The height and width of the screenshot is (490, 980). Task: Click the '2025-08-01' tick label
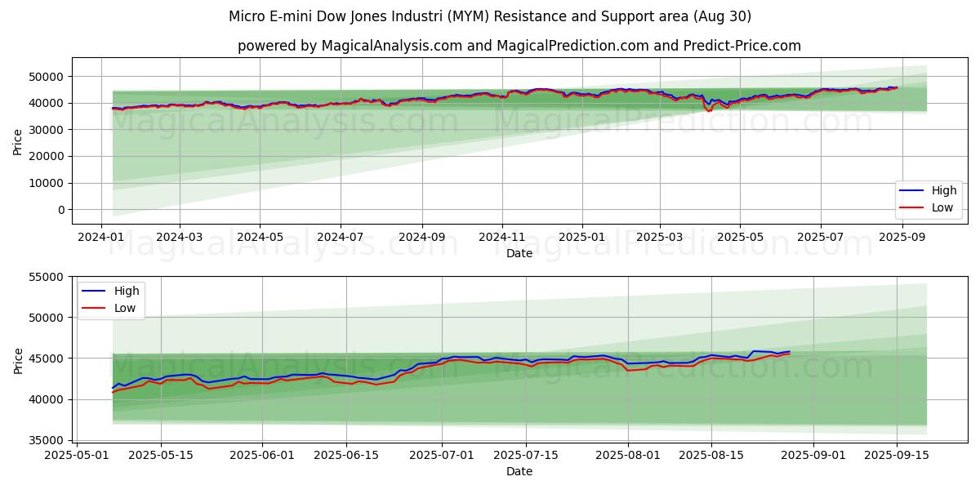coord(628,456)
